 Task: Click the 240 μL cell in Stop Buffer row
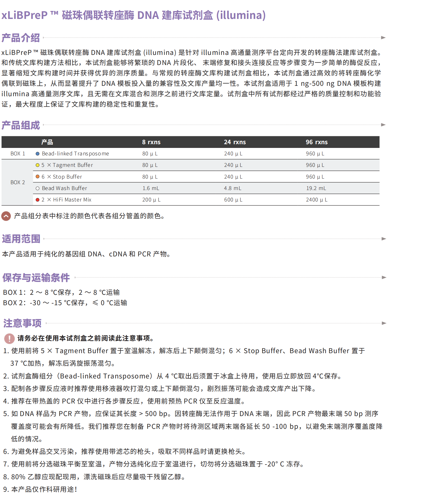click(x=233, y=177)
